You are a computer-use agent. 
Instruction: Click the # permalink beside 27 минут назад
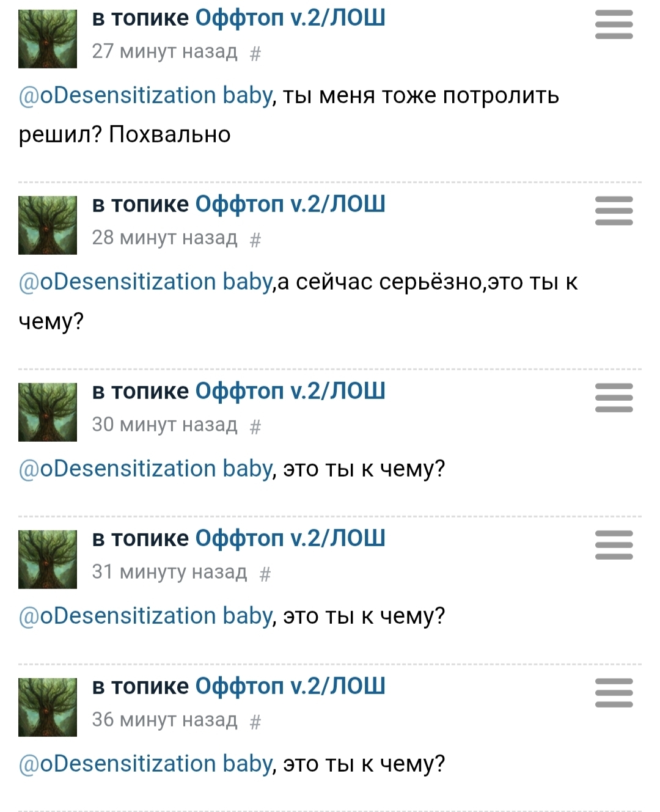(x=255, y=54)
